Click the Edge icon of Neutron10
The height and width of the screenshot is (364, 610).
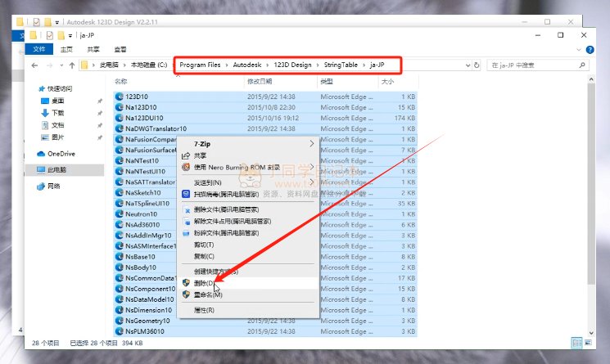119,214
